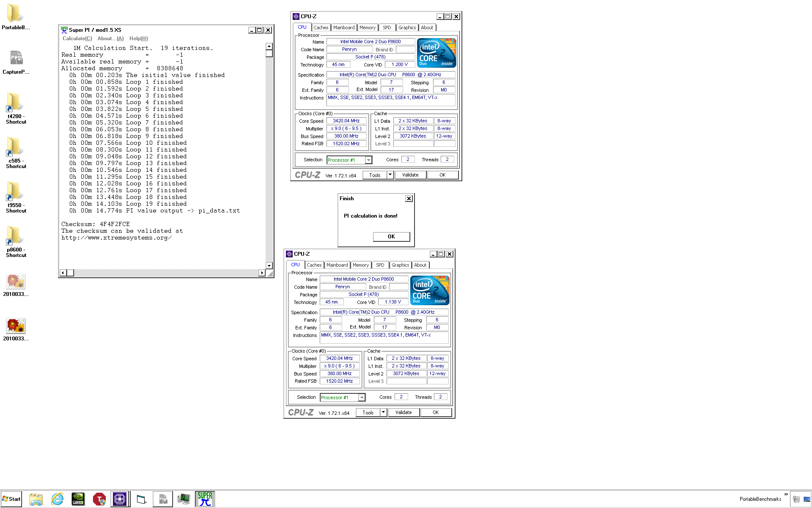Click Validate button in lower CPU-Z
812x508 pixels.
coord(403,412)
